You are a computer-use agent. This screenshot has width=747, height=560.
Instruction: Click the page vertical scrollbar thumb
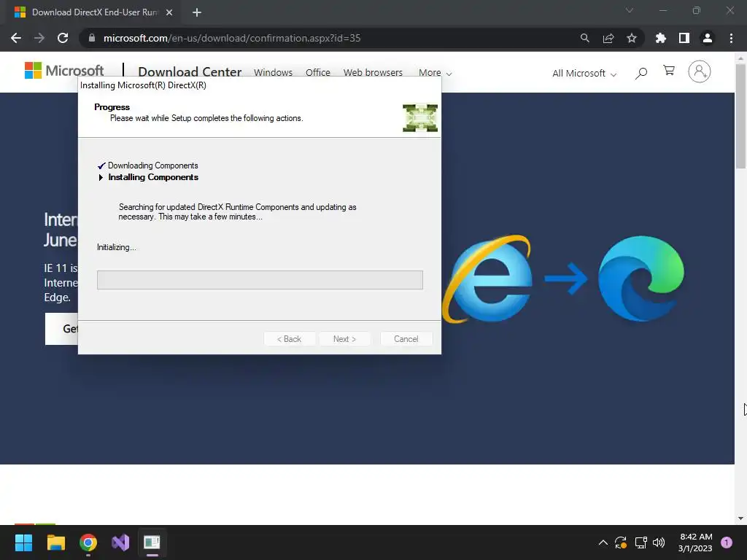pos(740,116)
